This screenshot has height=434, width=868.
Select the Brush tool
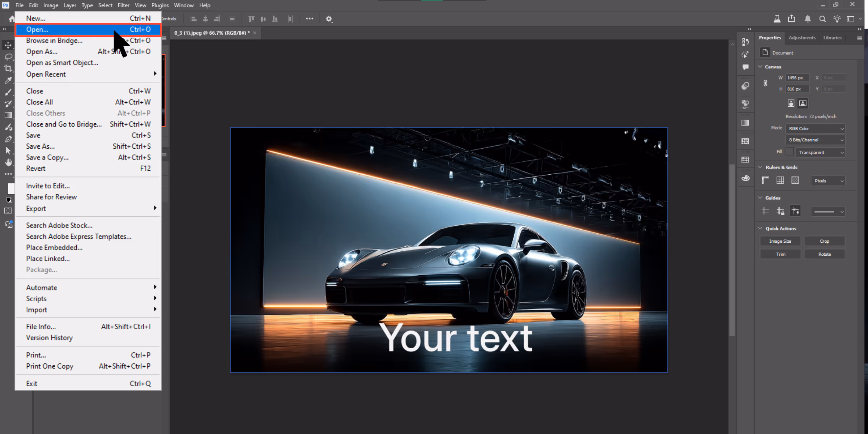pyautogui.click(x=8, y=92)
